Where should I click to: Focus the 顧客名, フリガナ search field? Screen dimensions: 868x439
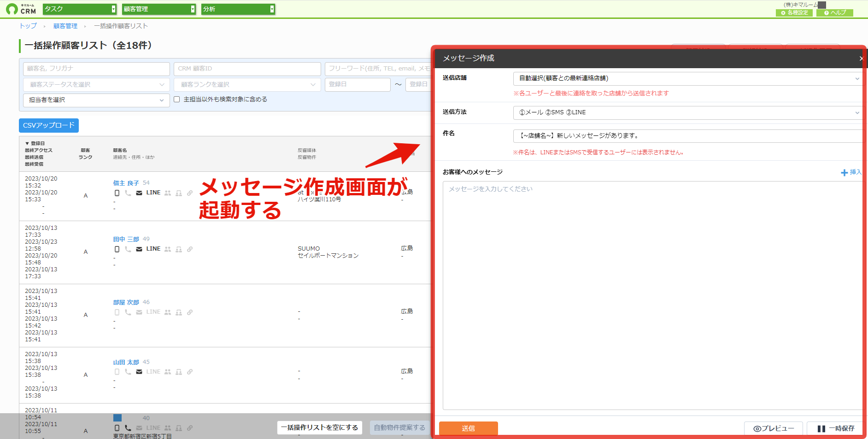pos(96,69)
